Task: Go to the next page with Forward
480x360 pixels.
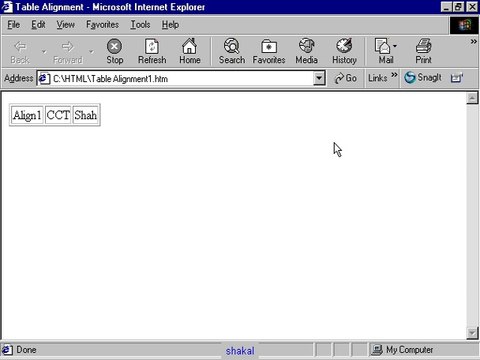Action: [68, 51]
